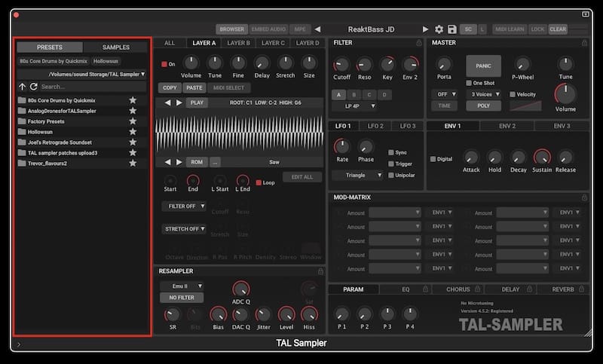
Task: Select the ALL layers tab
Action: (x=170, y=43)
